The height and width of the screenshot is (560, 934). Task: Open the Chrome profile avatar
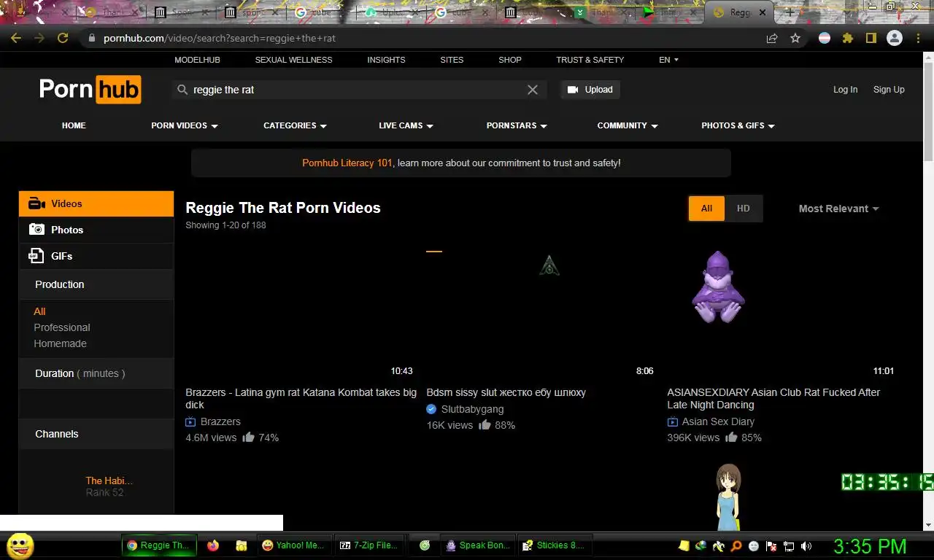[895, 38]
